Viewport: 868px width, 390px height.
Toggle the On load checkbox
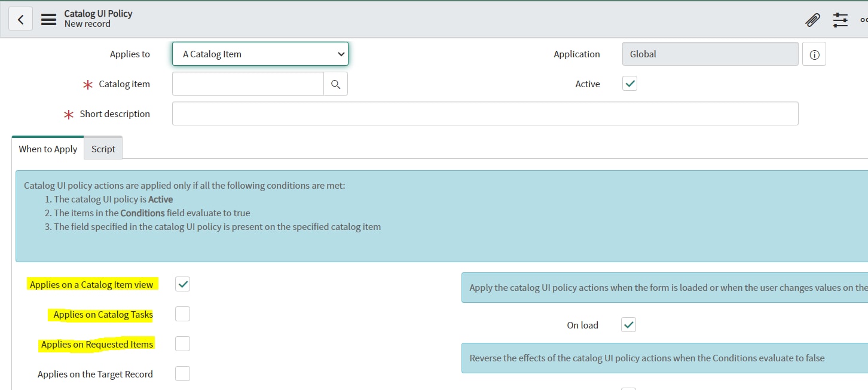[x=628, y=325]
